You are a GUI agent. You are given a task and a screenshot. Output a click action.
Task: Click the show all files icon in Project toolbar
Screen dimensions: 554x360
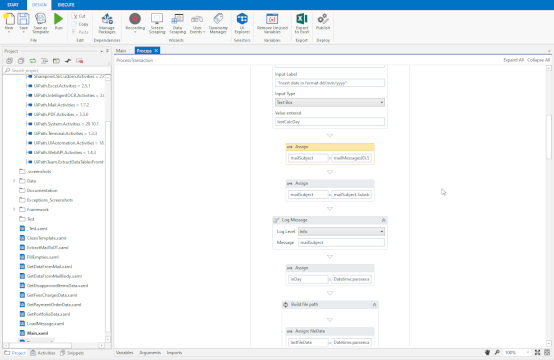click(45, 61)
